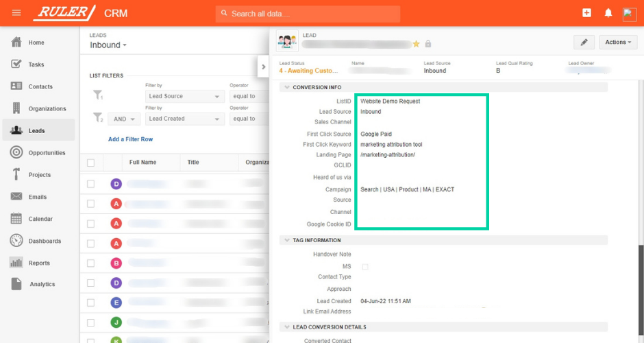The height and width of the screenshot is (343, 644).
Task: Click the add new plus icon
Action: [x=586, y=13]
